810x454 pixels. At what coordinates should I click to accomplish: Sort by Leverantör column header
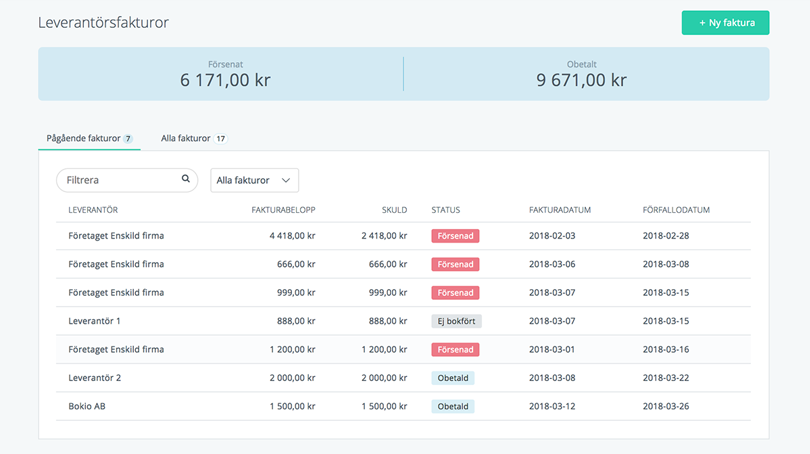[x=93, y=210]
